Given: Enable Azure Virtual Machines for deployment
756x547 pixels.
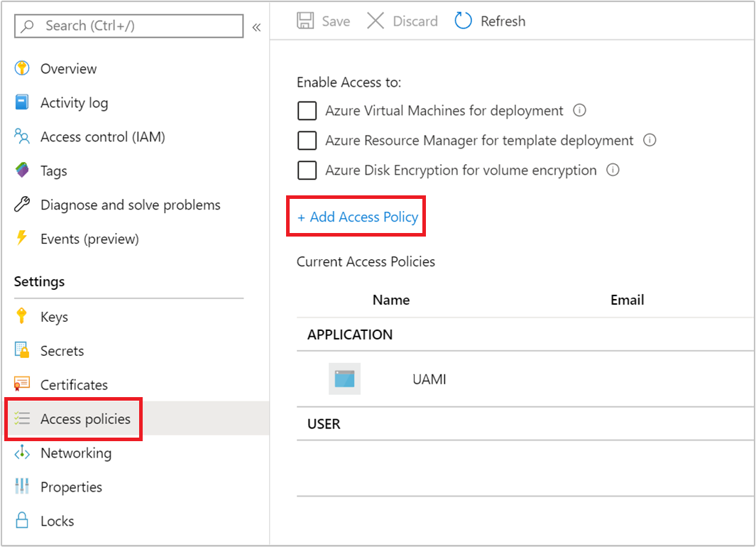Looking at the screenshot, I should (x=307, y=111).
